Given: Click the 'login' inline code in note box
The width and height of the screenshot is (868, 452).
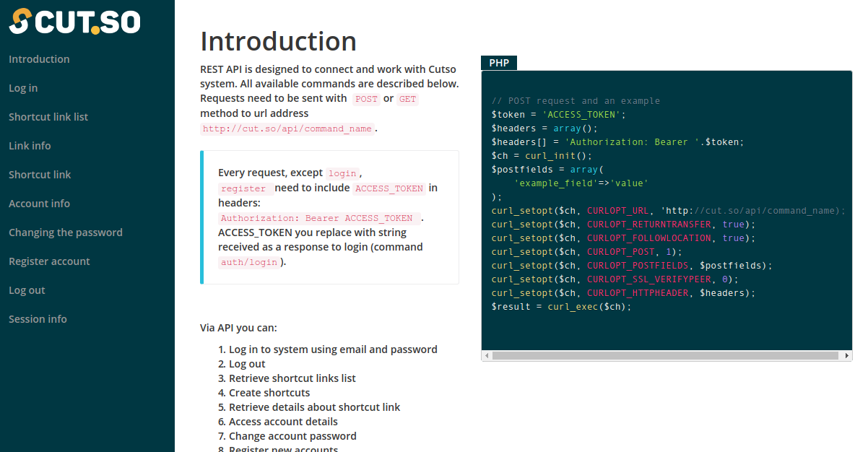Looking at the screenshot, I should tap(342, 173).
